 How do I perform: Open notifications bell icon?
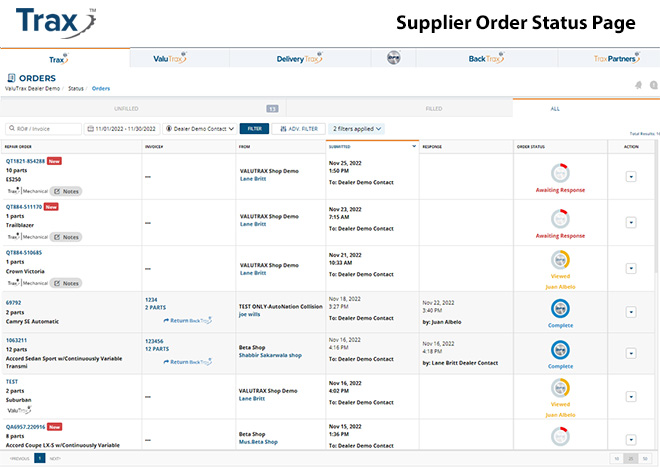tap(639, 85)
